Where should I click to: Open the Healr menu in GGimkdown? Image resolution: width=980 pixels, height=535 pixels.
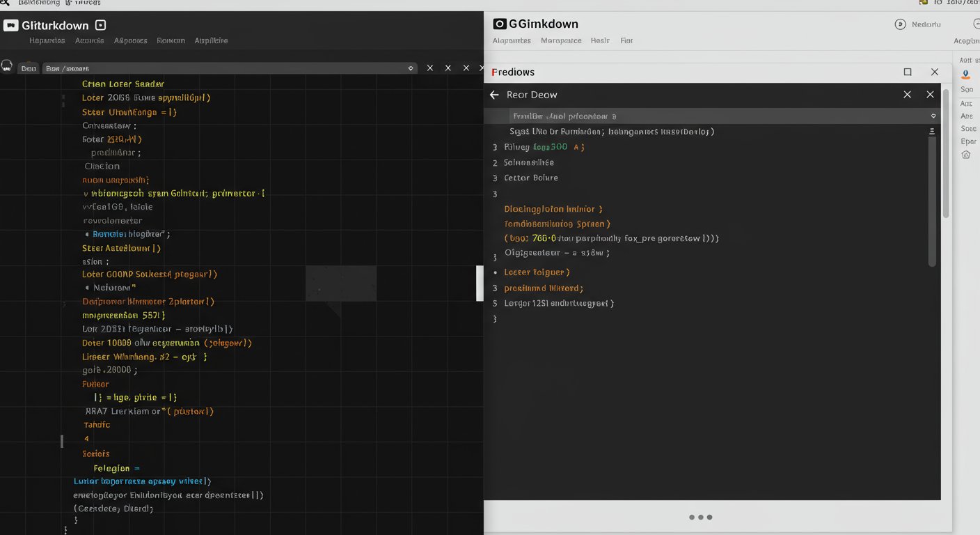[599, 40]
